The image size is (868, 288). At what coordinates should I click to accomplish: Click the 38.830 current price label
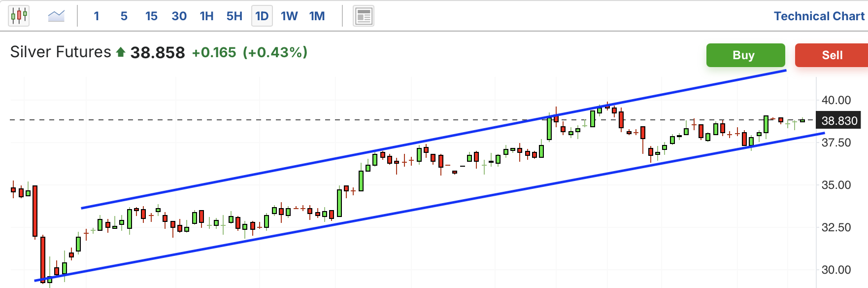point(839,121)
